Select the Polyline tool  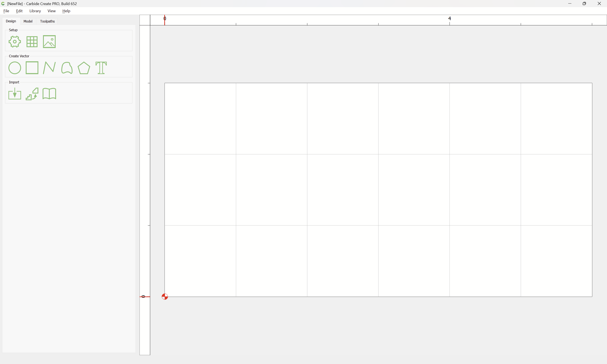coord(49,68)
